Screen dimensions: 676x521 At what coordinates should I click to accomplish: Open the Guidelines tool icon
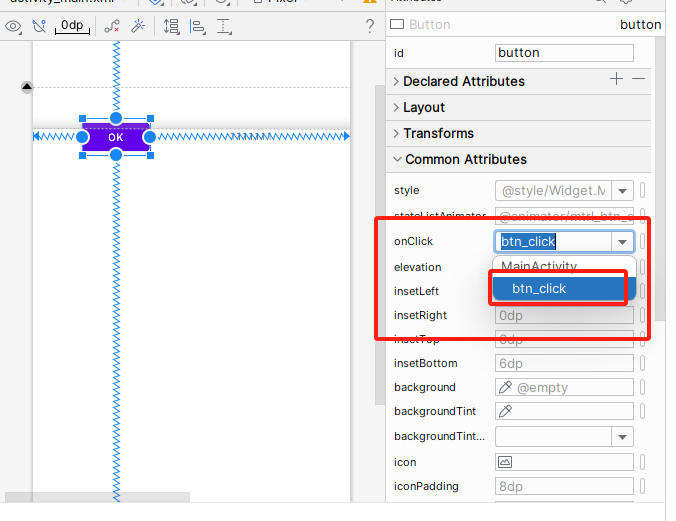click(223, 26)
